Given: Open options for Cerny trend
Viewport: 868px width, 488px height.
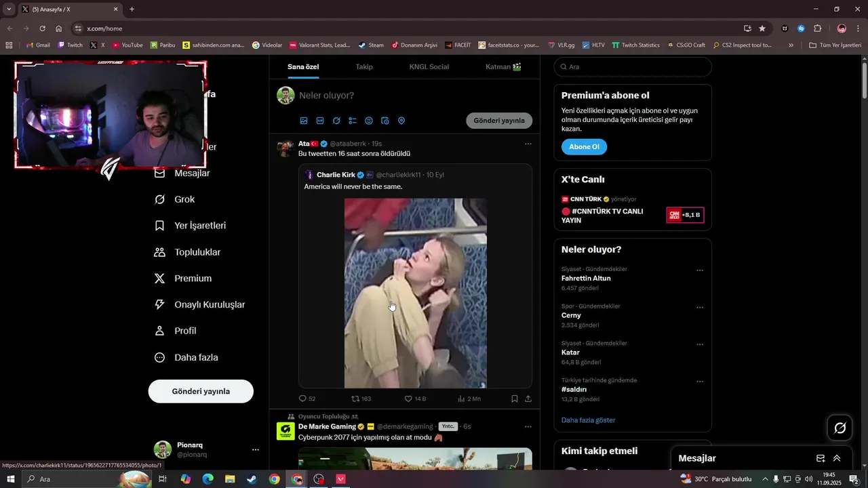Looking at the screenshot, I should pos(700,308).
